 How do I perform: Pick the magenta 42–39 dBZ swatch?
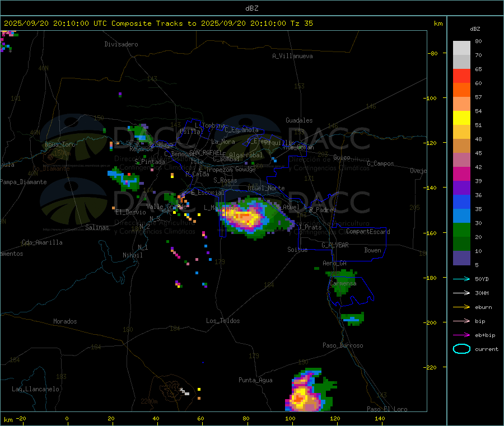tap(461, 174)
